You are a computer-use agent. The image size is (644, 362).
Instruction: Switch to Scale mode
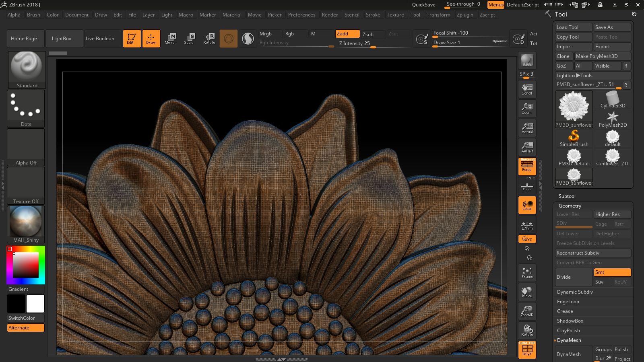(189, 39)
